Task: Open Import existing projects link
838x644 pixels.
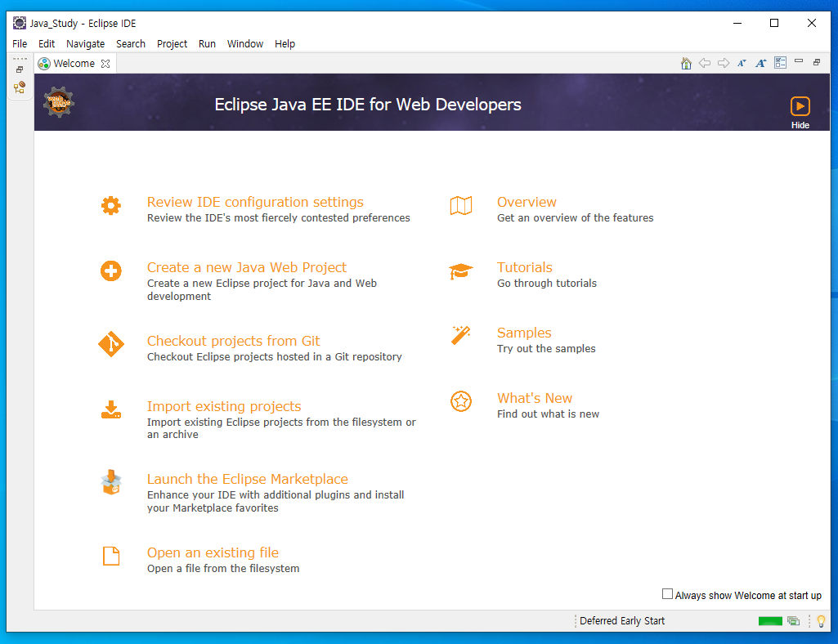Action: point(224,406)
